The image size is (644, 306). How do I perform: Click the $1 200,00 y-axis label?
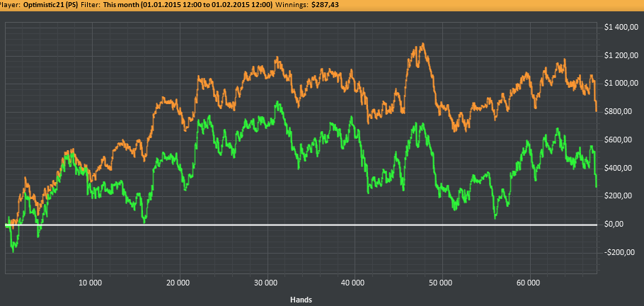(621, 55)
